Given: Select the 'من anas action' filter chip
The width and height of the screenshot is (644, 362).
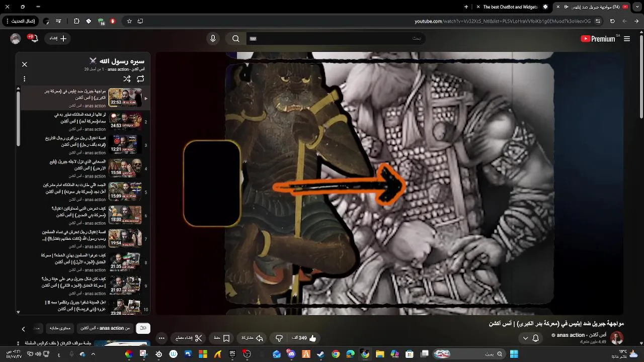Looking at the screenshot, I should tap(105, 328).
